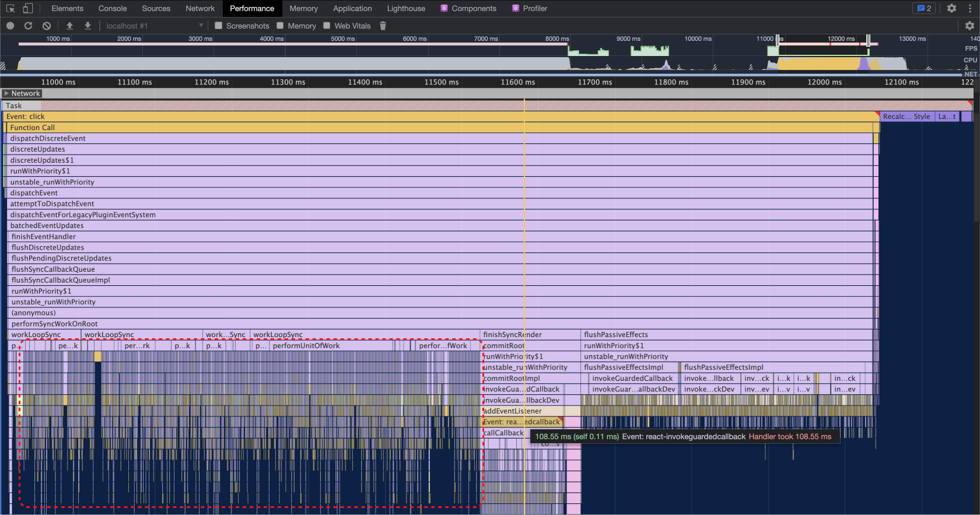Viewport: 980px width, 515px height.
Task: Activate the inspect element picker icon
Action: 10,8
